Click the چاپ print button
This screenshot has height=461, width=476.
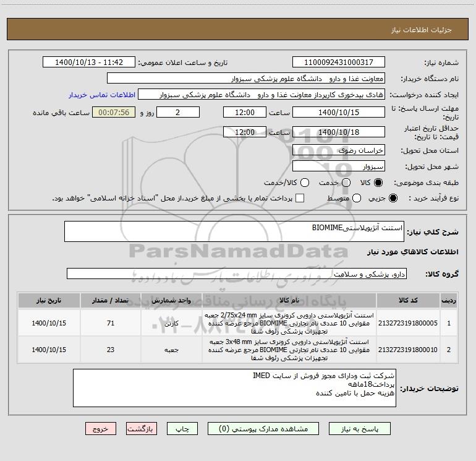click(182, 429)
